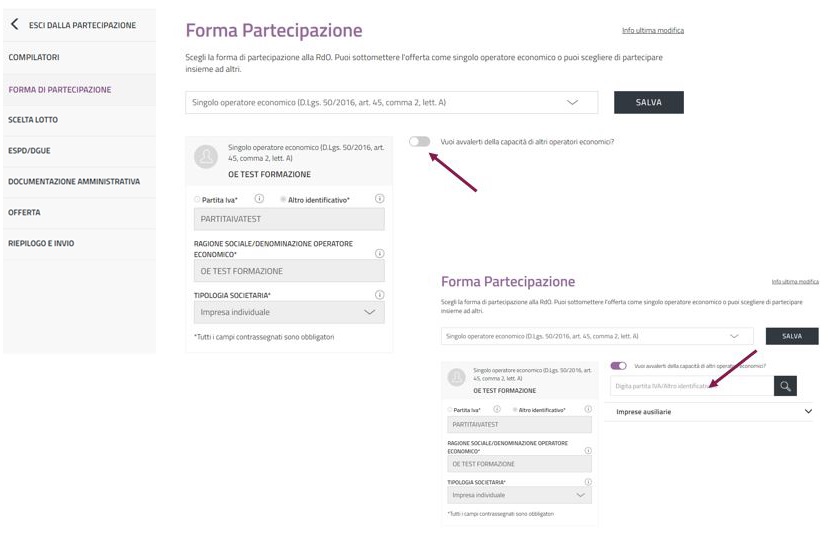Open Scelta Lotto in the sidebar

click(34, 120)
